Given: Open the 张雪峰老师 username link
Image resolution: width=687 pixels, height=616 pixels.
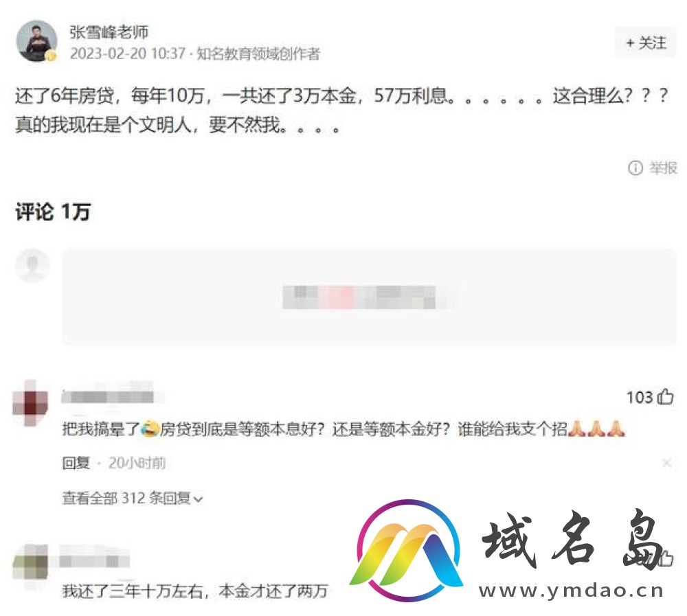Looking at the screenshot, I should 109,32.
